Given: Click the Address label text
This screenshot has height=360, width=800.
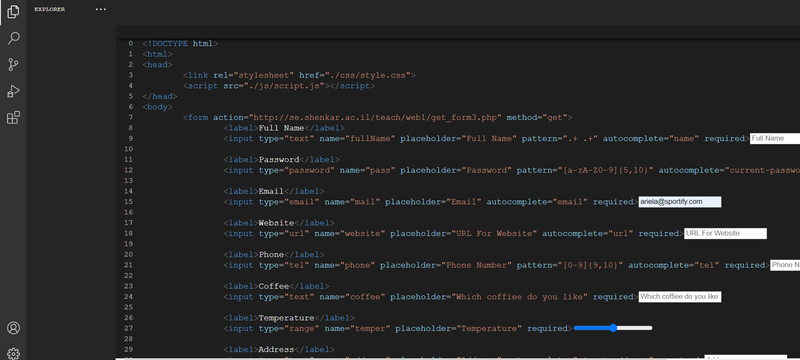Looking at the screenshot, I should tap(277, 349).
